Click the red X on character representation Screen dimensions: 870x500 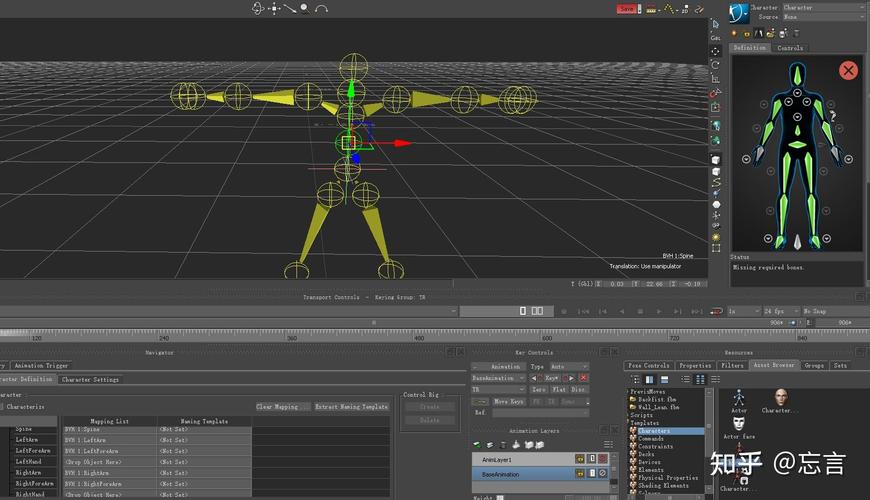pos(848,70)
